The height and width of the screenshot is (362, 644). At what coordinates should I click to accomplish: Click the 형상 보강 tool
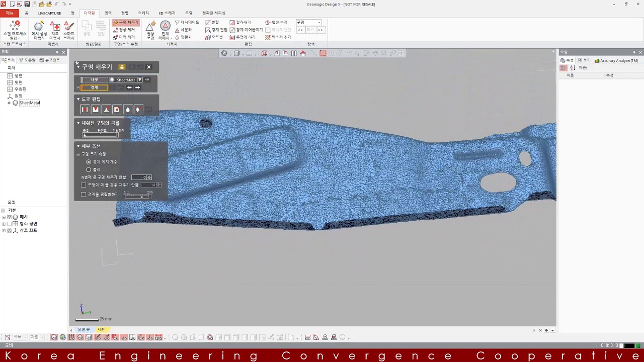[x=150, y=30]
